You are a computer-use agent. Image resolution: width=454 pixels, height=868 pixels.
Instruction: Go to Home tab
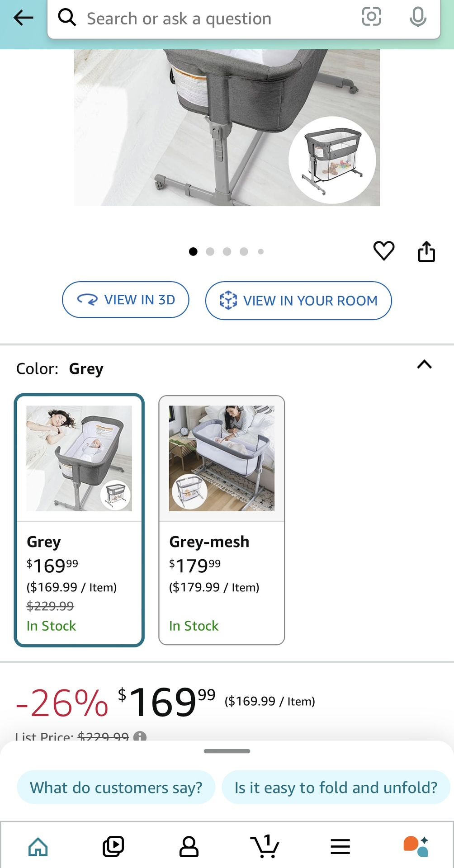(x=38, y=846)
